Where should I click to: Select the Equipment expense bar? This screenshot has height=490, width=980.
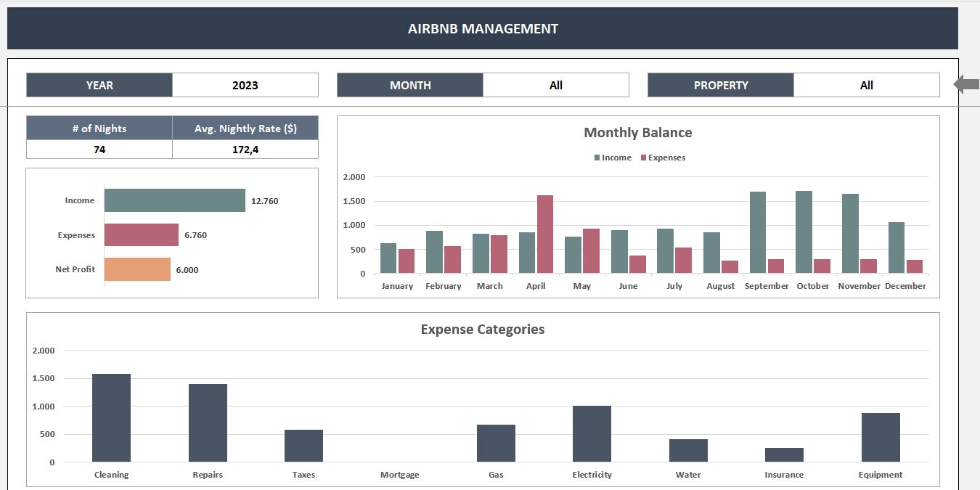[881, 438]
